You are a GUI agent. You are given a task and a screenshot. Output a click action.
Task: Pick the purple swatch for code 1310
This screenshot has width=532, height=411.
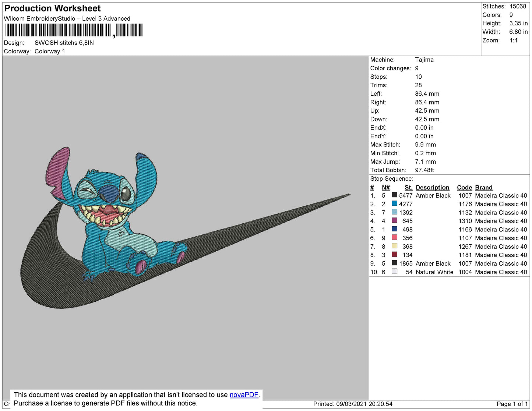394,220
